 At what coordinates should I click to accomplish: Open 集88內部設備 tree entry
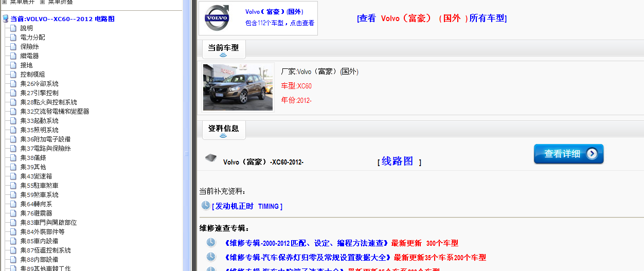[39, 260]
